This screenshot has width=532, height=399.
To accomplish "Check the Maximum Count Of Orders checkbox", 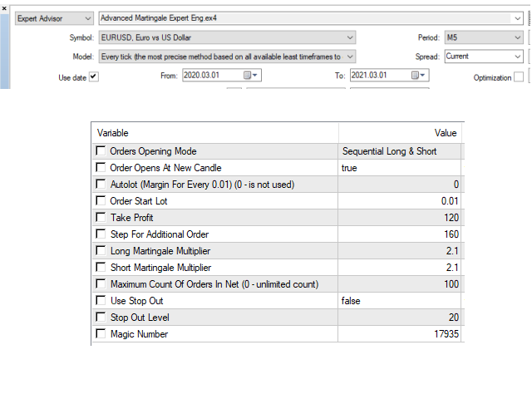I will [101, 283].
